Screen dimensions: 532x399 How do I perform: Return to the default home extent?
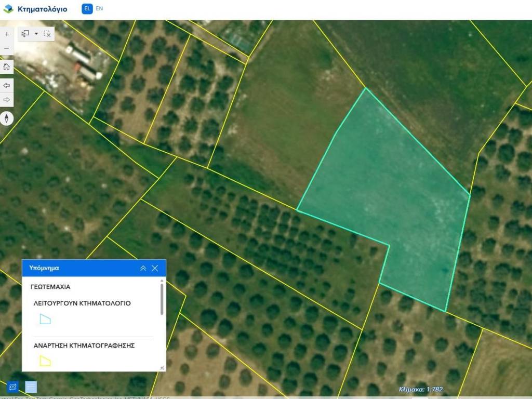pyautogui.click(x=7, y=67)
